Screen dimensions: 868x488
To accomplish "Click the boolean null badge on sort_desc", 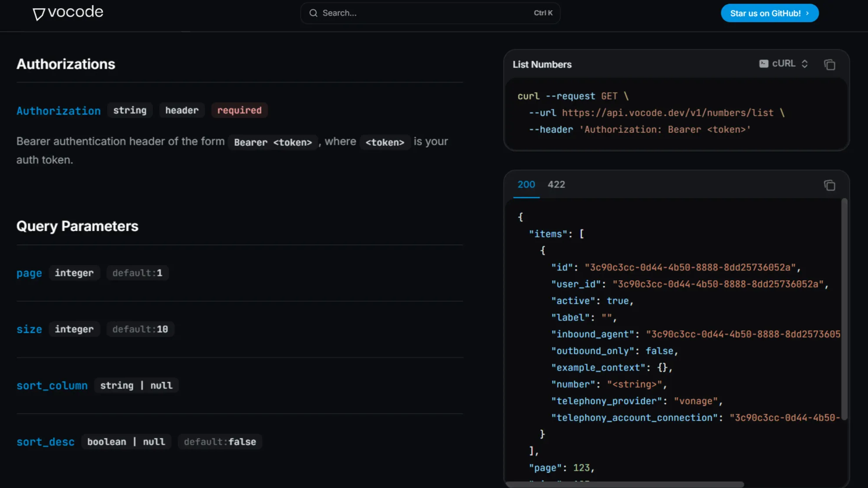I will [126, 442].
